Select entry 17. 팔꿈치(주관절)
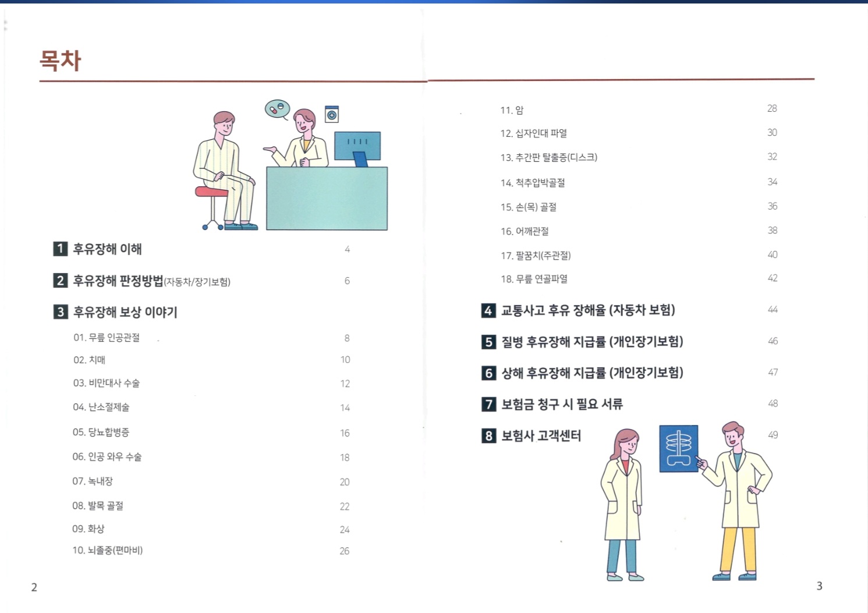Screen dimensions: 868x613 click(x=536, y=256)
